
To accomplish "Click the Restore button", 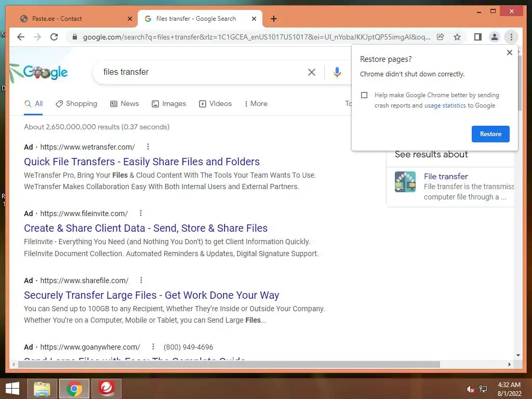I will coord(490,134).
